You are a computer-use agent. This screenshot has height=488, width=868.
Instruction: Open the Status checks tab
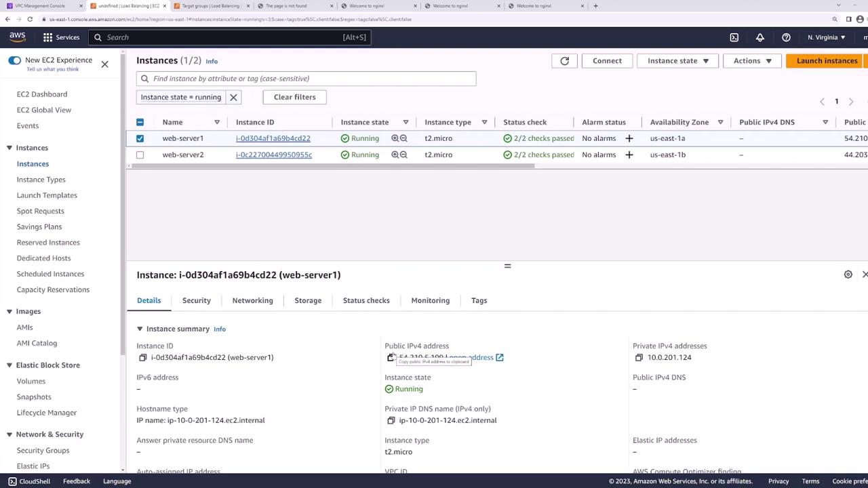click(x=366, y=300)
